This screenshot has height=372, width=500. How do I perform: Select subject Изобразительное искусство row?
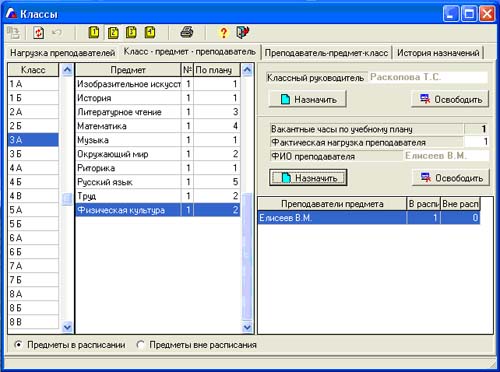point(158,84)
